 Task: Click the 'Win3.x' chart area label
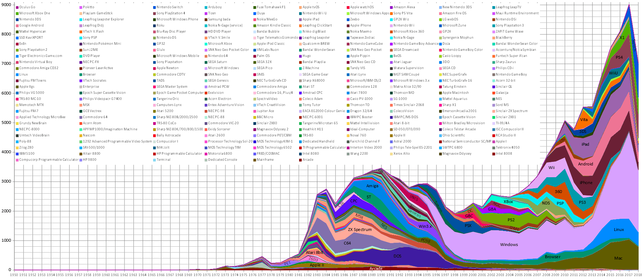[425, 226]
